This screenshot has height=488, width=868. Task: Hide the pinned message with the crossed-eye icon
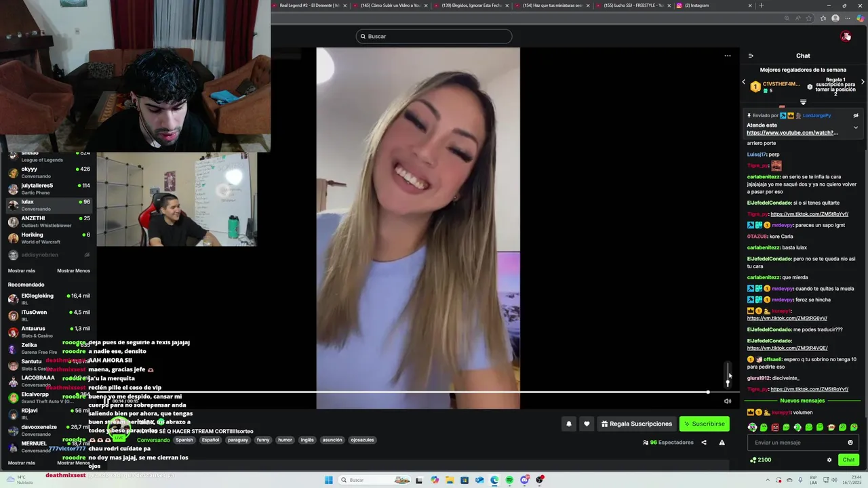point(856,116)
